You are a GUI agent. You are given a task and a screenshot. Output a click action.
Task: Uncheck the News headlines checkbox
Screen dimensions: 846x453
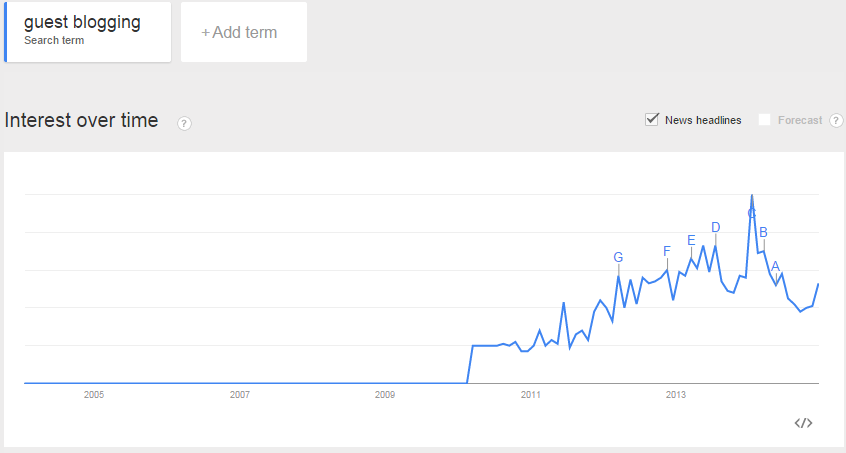pos(652,119)
